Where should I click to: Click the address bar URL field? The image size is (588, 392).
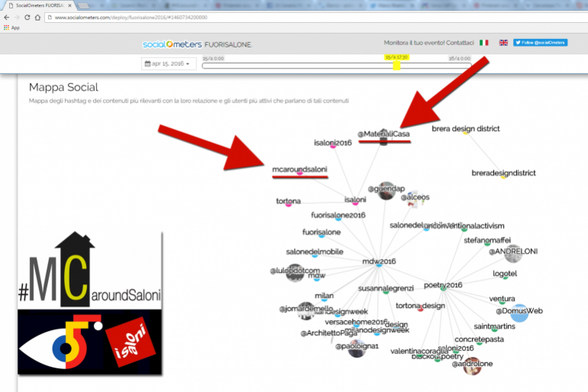pyautogui.click(x=315, y=18)
